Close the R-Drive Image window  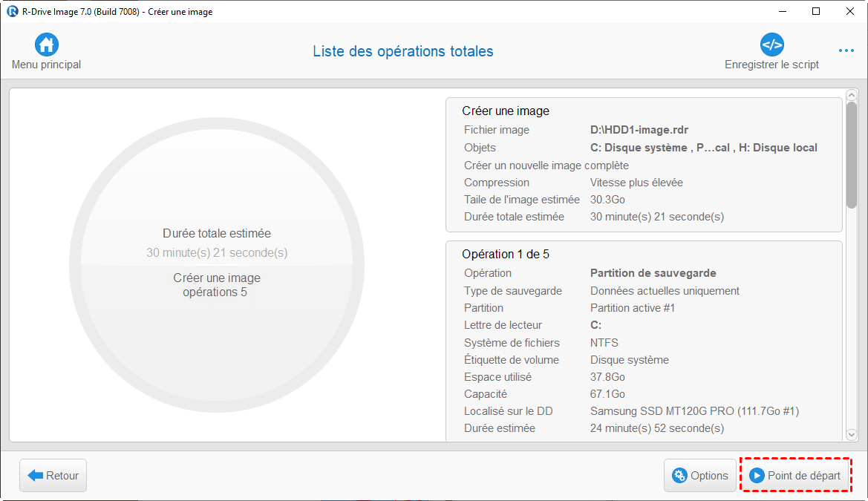point(849,11)
